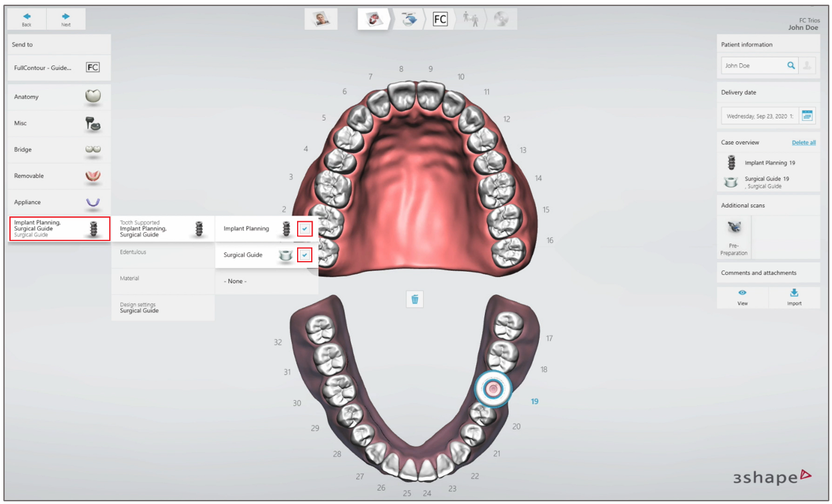
Task: Open the delivery date calendar picker
Action: point(807,115)
